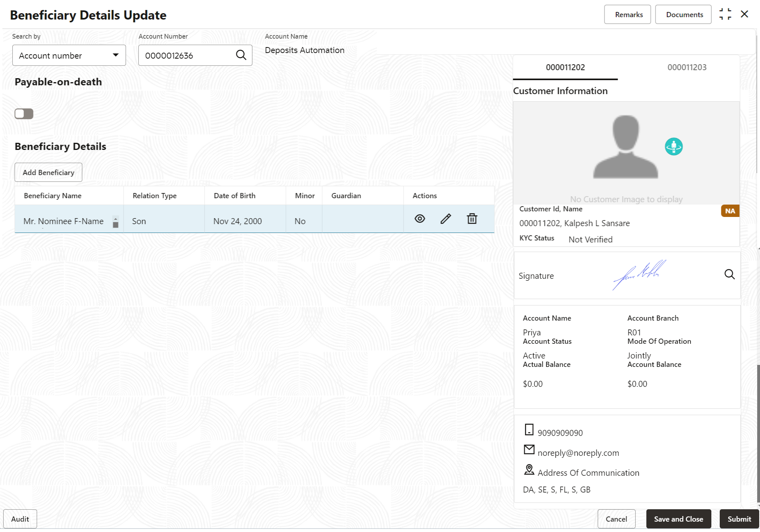Click the Not Verified KYC status
The image size is (760, 532).
590,240
